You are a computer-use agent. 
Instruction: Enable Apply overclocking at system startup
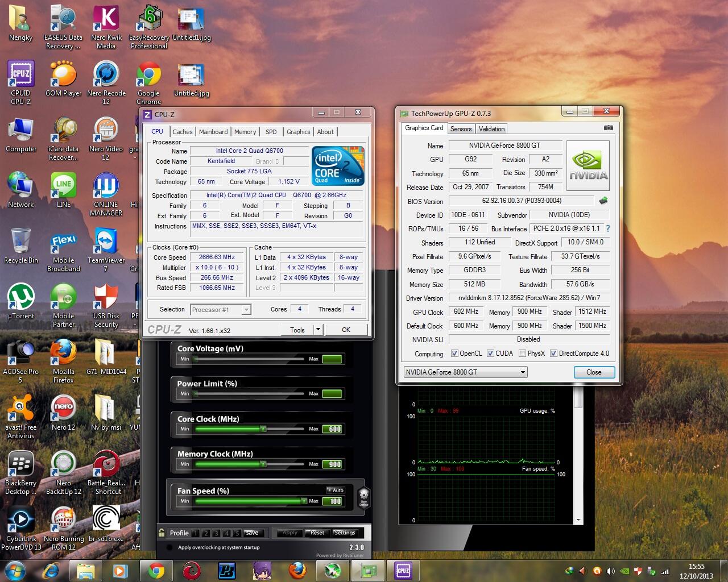(x=169, y=548)
